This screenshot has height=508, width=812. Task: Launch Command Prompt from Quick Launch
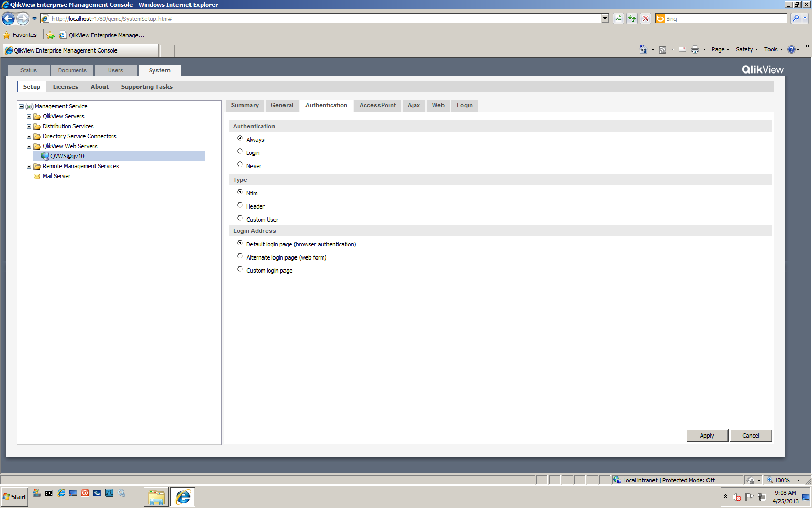[x=49, y=493]
